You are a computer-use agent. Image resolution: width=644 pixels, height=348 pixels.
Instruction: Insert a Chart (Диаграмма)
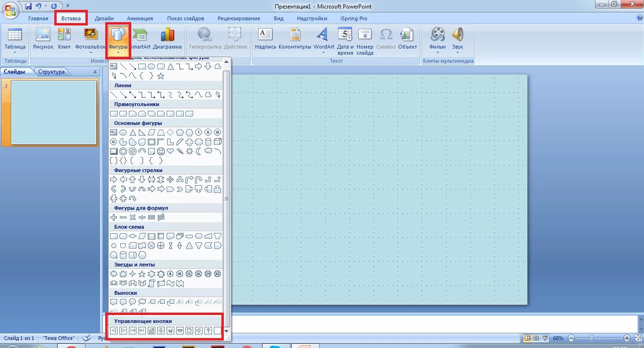click(167, 39)
